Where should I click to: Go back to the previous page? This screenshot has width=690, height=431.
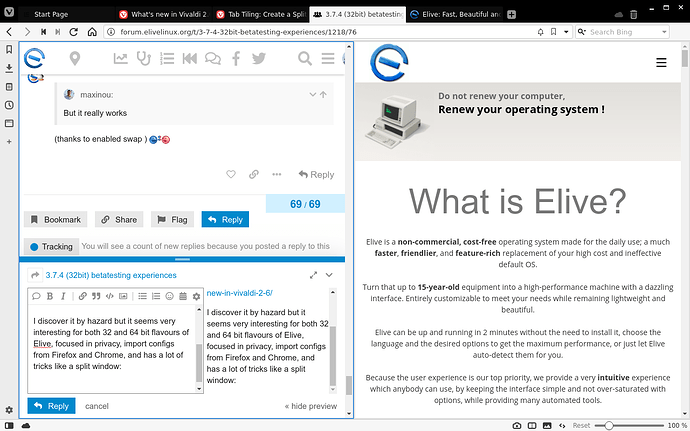coord(9,32)
